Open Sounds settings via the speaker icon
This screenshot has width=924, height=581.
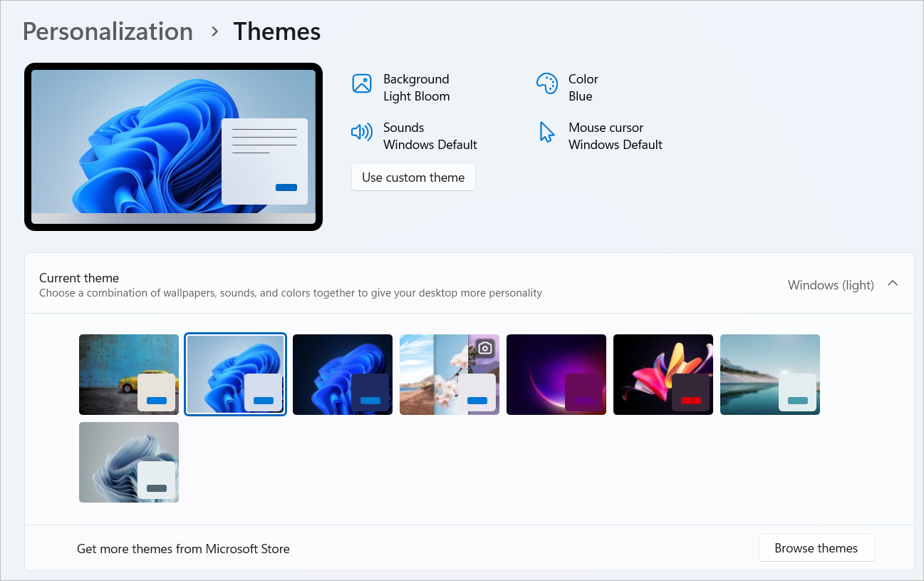[362, 132]
